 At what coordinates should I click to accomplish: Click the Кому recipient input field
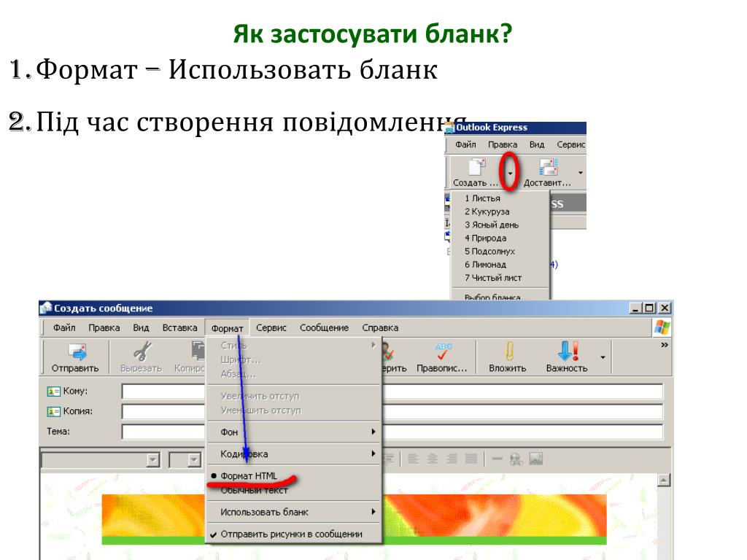392,392
